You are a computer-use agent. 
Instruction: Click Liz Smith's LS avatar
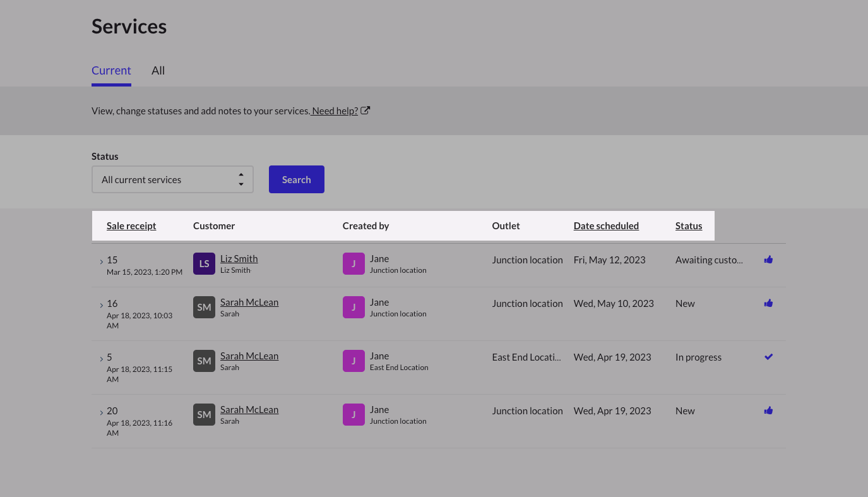204,264
